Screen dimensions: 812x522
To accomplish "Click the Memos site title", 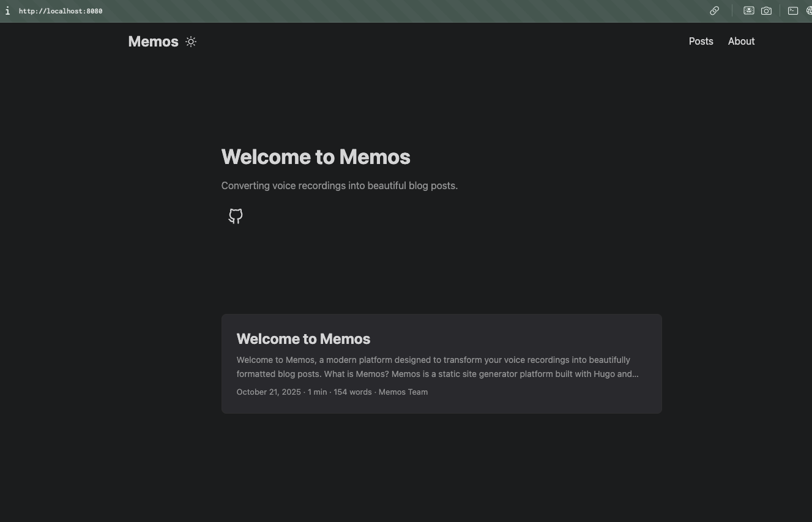I will 153,41.
